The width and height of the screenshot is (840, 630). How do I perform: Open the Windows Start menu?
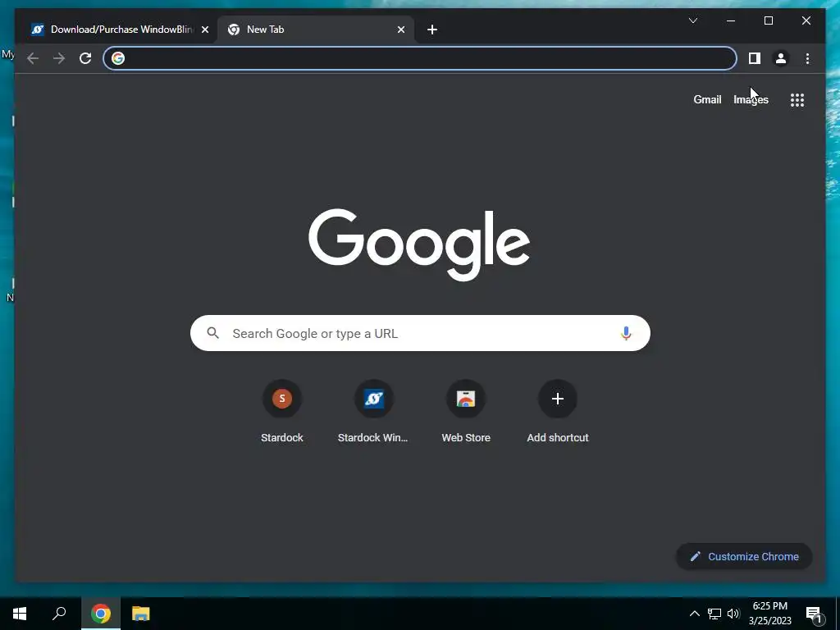point(20,614)
